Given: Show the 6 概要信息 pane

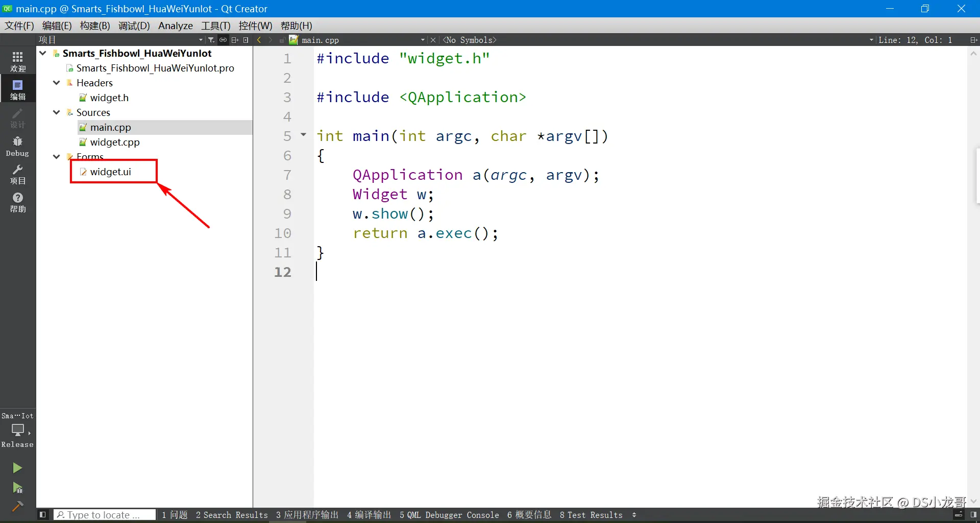Looking at the screenshot, I should [529, 515].
